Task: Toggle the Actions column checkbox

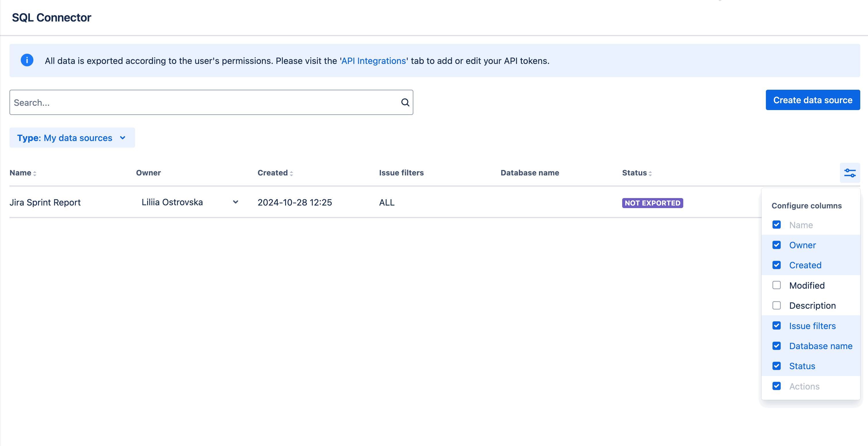Action: tap(777, 386)
